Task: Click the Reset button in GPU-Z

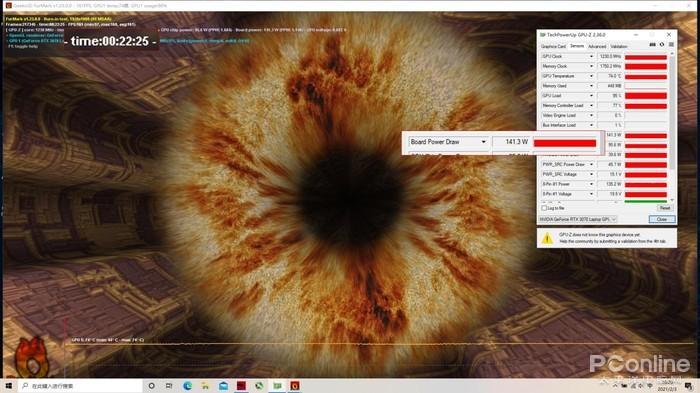Action: click(x=665, y=208)
